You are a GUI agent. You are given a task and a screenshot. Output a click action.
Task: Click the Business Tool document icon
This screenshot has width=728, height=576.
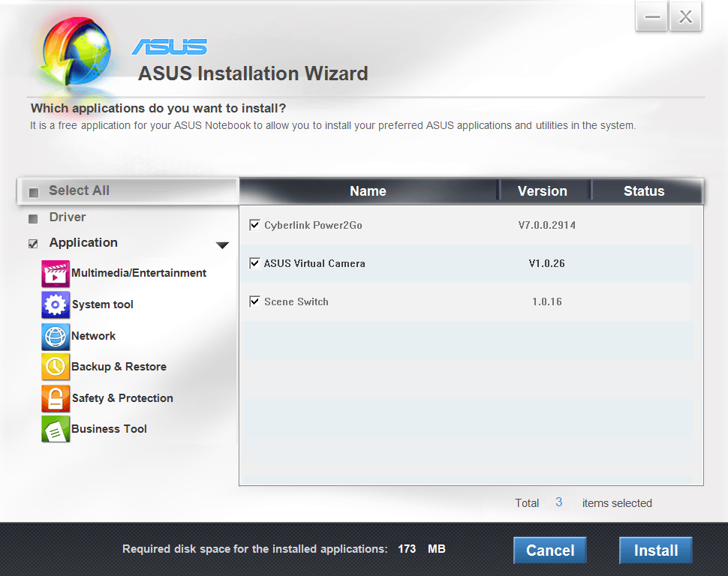point(56,429)
